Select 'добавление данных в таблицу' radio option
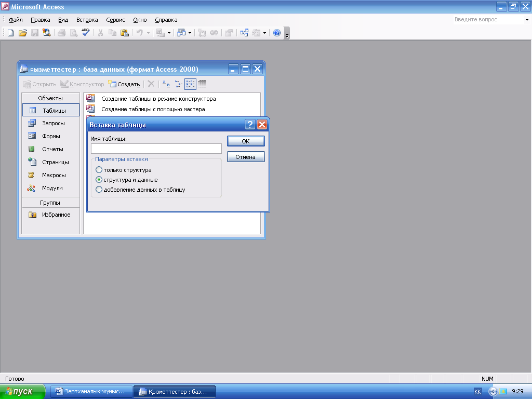The image size is (532, 399). pyautogui.click(x=140, y=190)
